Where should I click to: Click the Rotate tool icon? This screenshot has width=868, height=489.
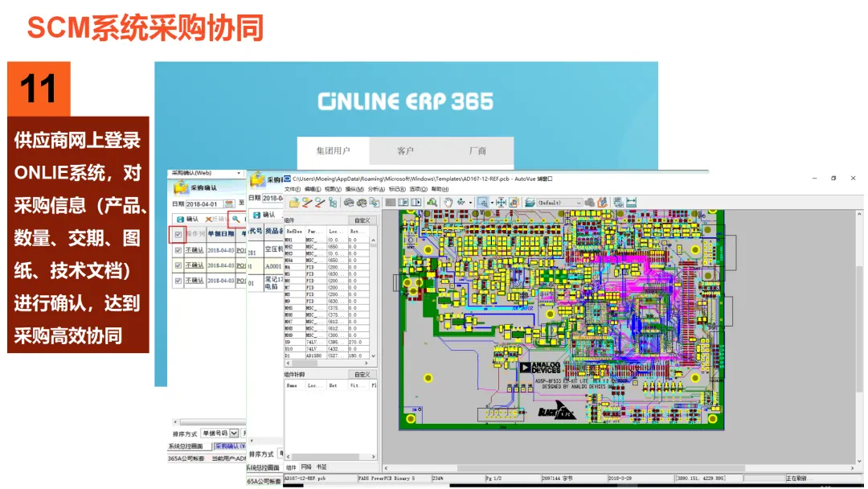tap(461, 203)
